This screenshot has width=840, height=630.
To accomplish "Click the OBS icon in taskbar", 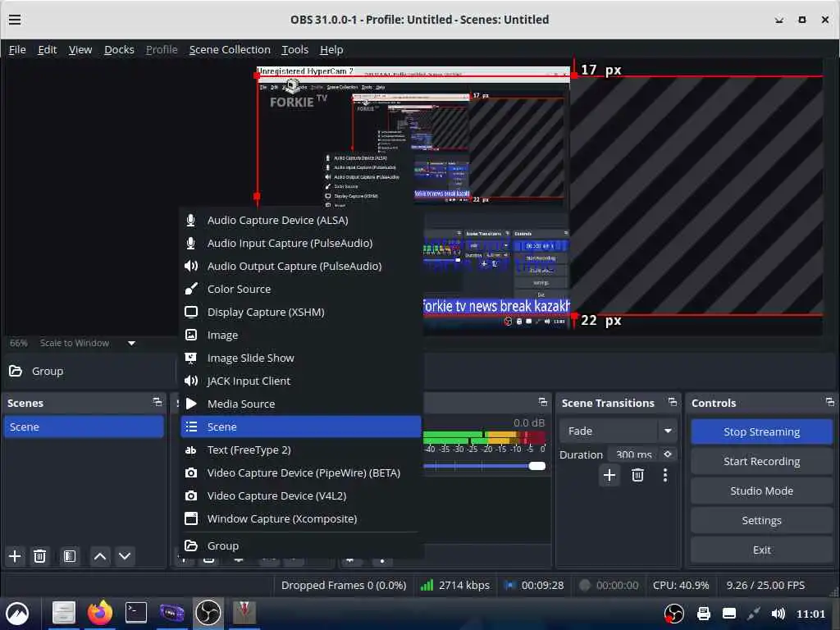I will [x=208, y=613].
